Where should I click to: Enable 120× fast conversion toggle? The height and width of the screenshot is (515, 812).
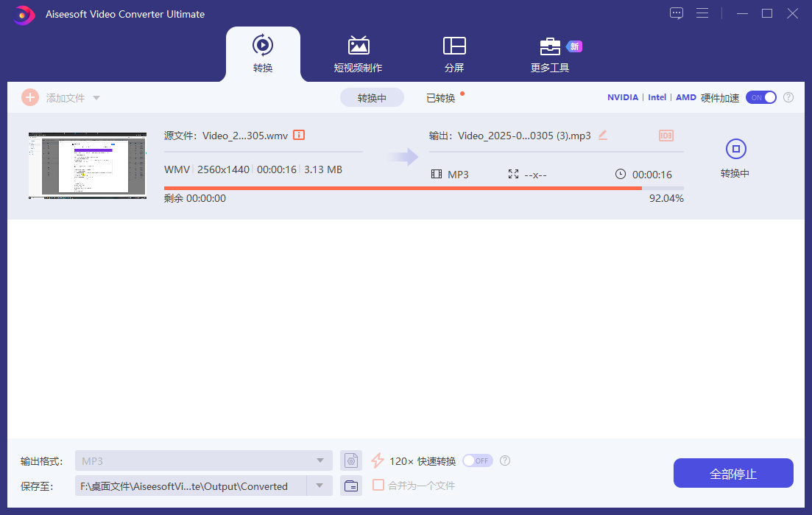(x=477, y=460)
